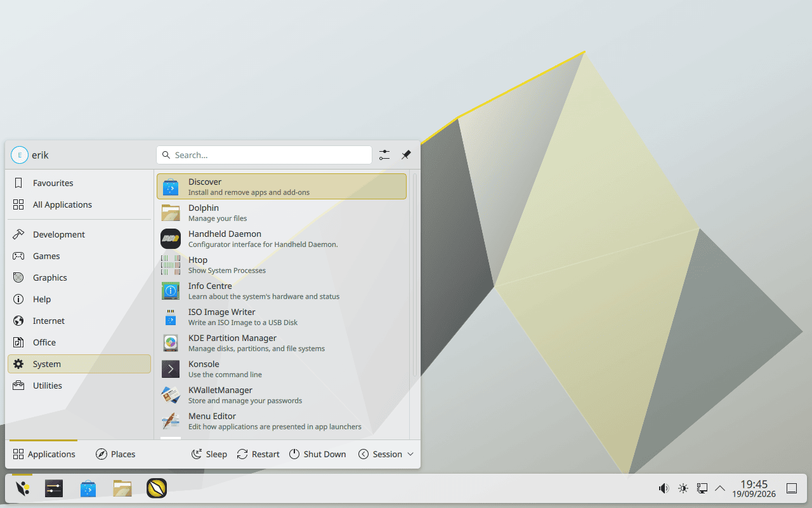Screen dimensions: 812x508
Task: Open Menu Editor
Action: tap(282, 421)
